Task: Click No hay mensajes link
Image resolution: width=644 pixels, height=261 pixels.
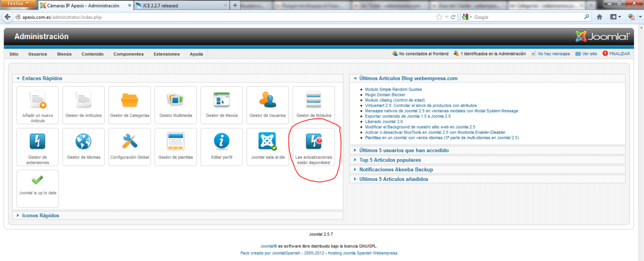Action: 550,54
